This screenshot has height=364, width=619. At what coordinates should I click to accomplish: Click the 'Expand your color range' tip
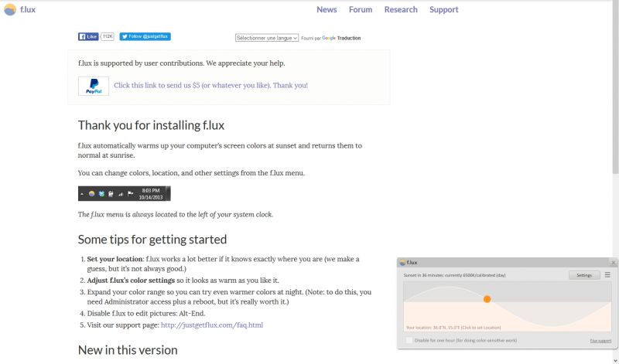click(x=229, y=297)
